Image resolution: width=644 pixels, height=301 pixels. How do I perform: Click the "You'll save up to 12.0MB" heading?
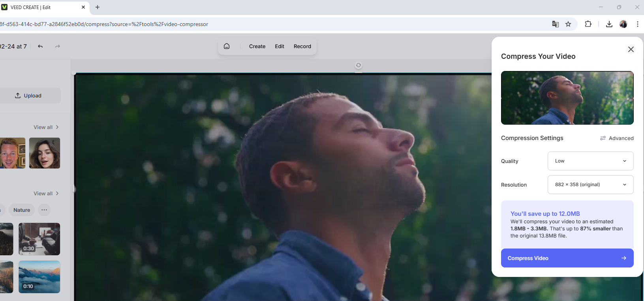(545, 214)
